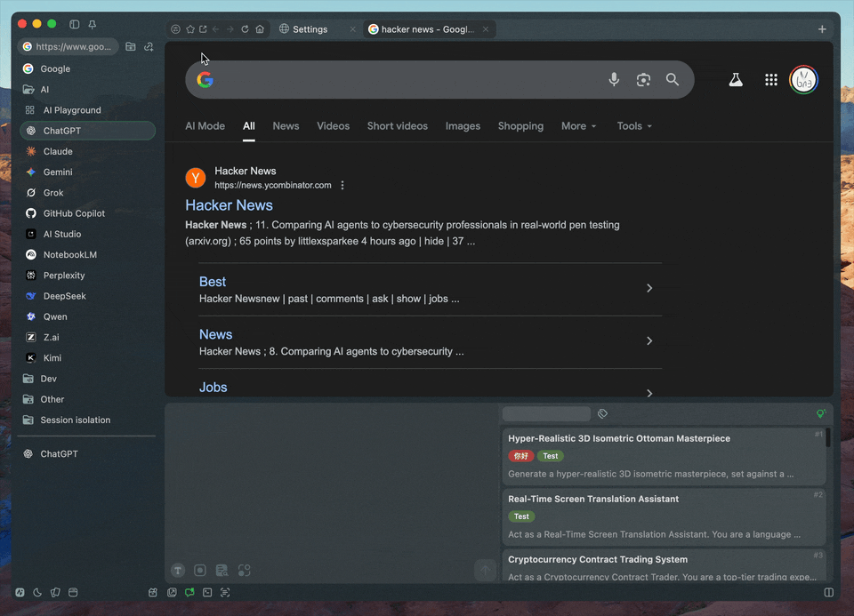Toggle dark mode moon icon
This screenshot has height=616, width=854.
37,593
